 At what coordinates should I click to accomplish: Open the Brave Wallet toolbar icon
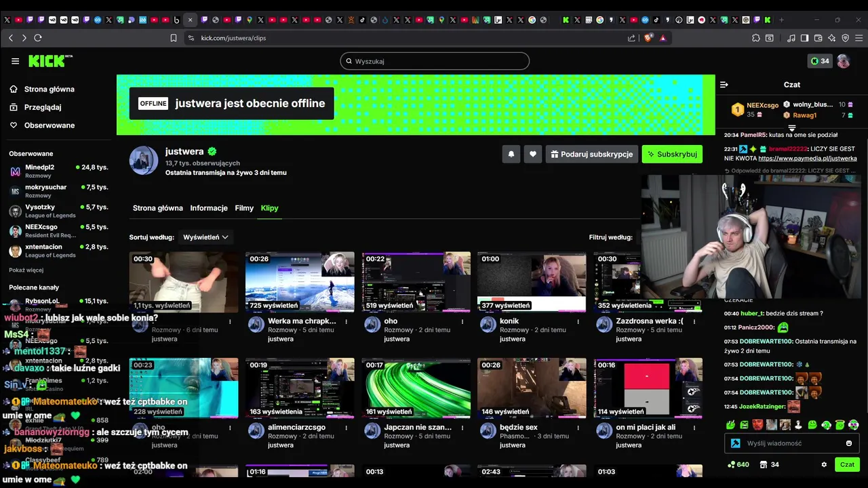coord(818,38)
